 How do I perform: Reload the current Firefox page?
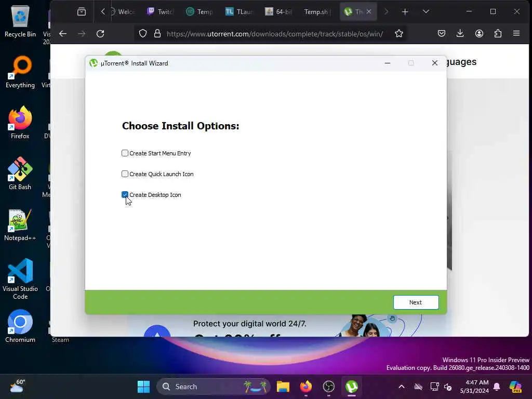click(x=100, y=34)
